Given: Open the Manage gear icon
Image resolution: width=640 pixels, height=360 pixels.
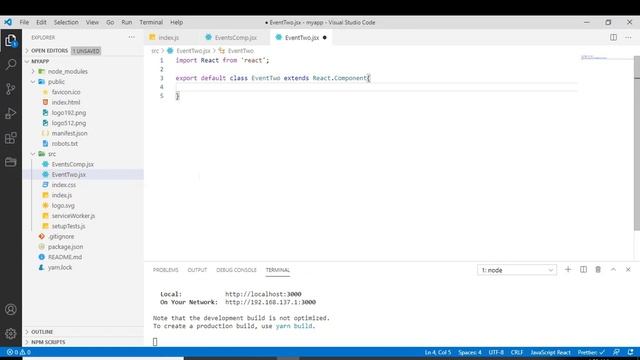Looking at the screenshot, I should click(x=11, y=333).
